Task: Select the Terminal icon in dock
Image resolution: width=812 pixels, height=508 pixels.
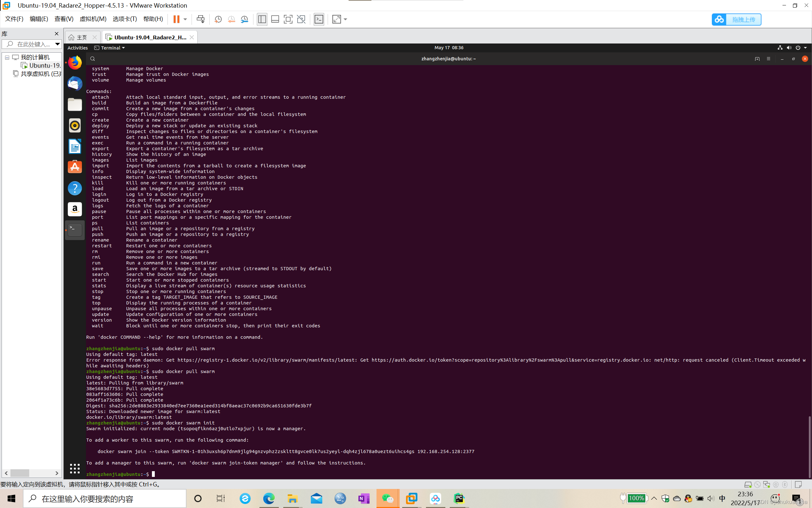Action: (75, 230)
